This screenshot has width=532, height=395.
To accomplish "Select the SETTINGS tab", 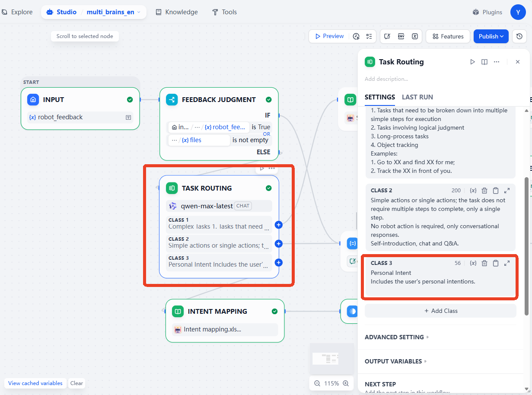I will pyautogui.click(x=380, y=97).
